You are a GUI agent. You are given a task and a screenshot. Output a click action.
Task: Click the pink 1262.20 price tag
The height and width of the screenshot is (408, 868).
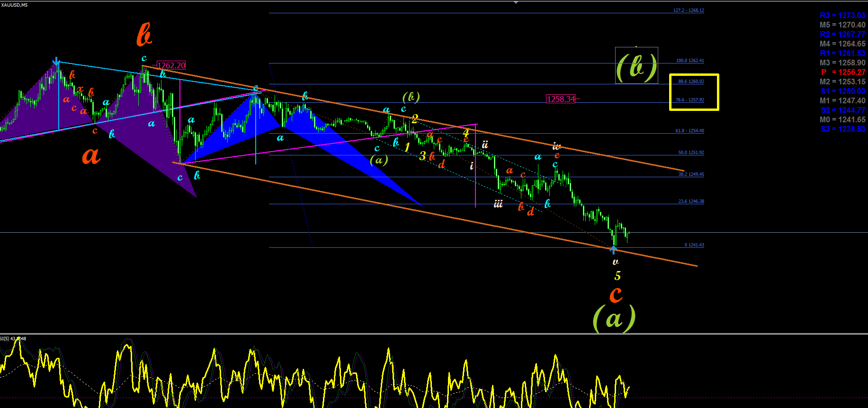coord(171,65)
